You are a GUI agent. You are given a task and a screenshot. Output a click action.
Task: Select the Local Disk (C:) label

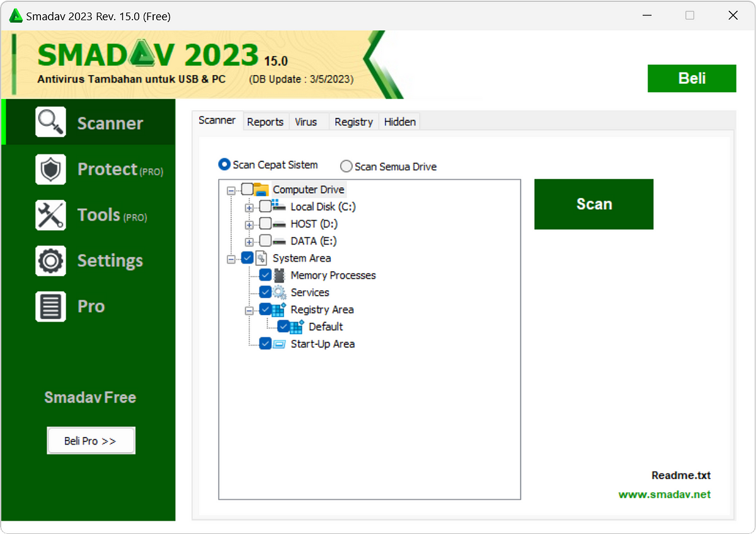[x=323, y=206]
